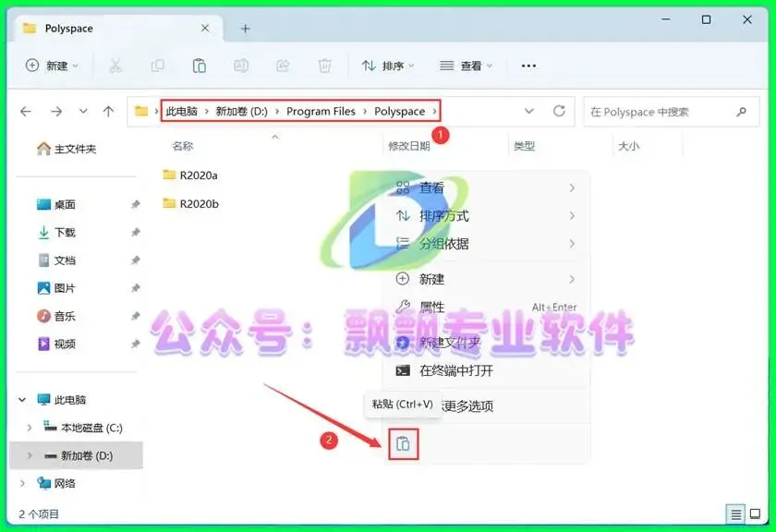Click 新加卷 (D:) in address breadcrumb
Screen dimensions: 776x532
pyautogui.click(x=241, y=112)
